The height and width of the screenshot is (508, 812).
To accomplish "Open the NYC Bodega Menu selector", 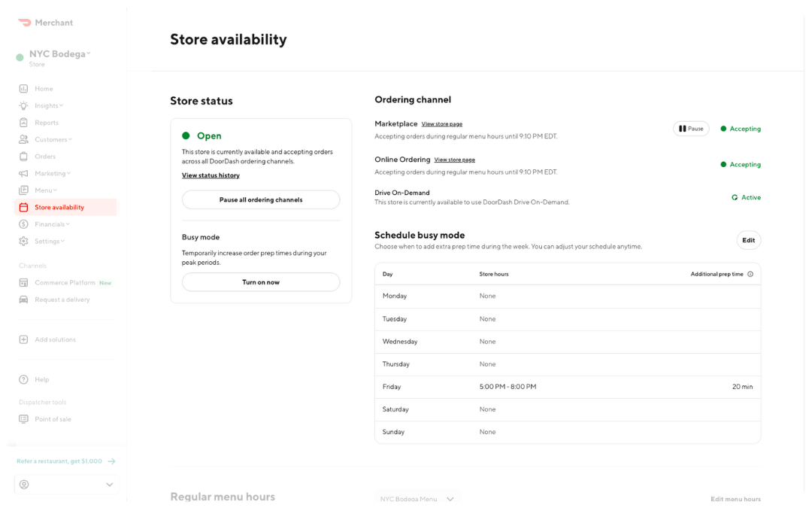I will 417,498.
